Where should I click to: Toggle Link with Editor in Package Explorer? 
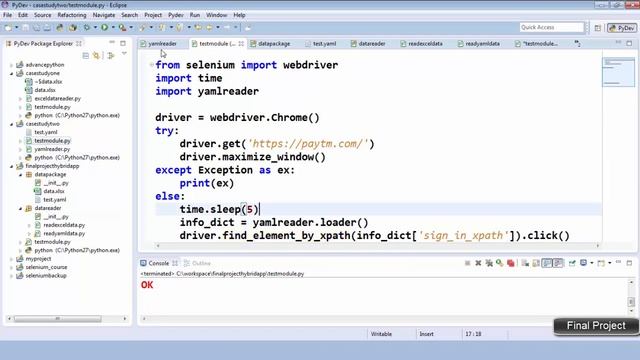tap(96, 56)
